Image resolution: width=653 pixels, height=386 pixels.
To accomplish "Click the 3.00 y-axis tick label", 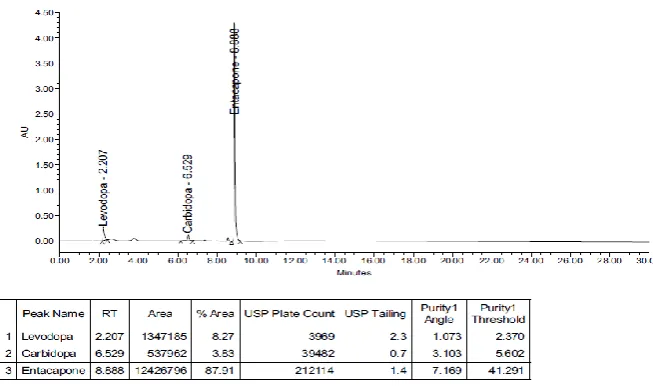I will (x=44, y=89).
